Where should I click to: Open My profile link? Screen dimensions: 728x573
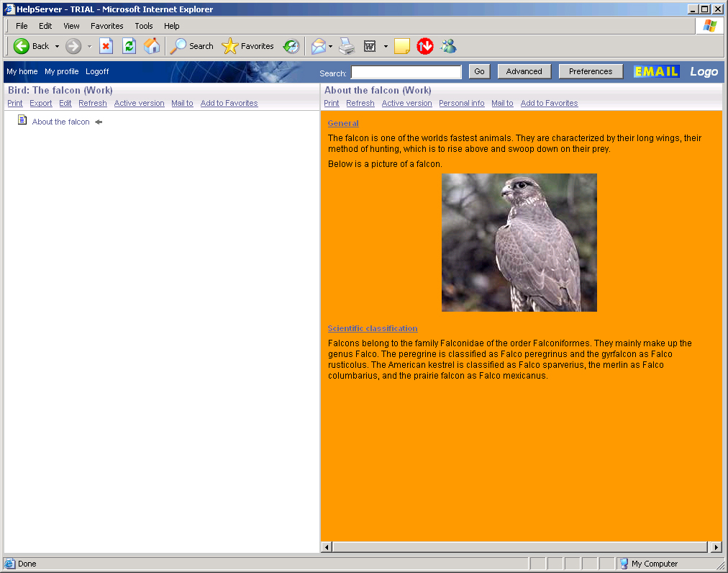click(61, 71)
